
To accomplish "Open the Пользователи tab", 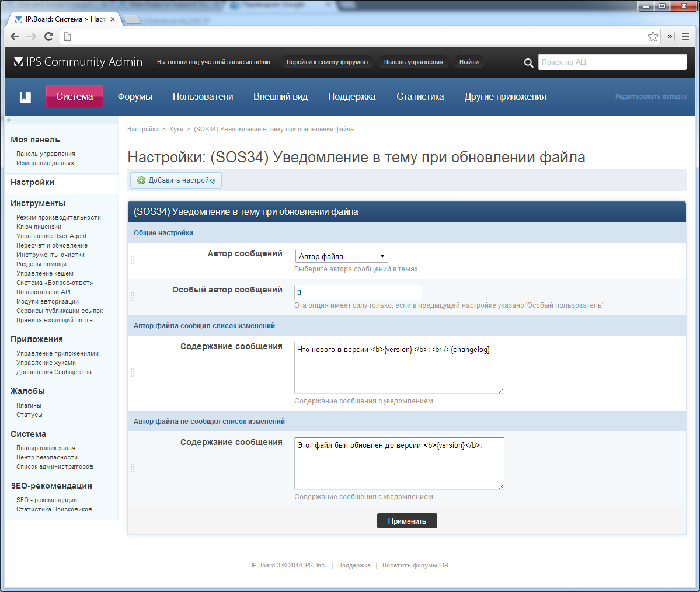I will pos(203,96).
